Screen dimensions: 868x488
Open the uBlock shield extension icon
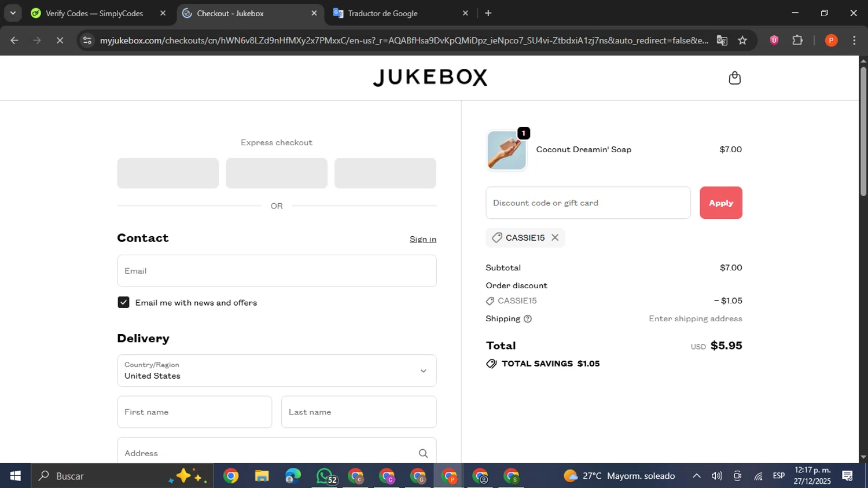(774, 41)
